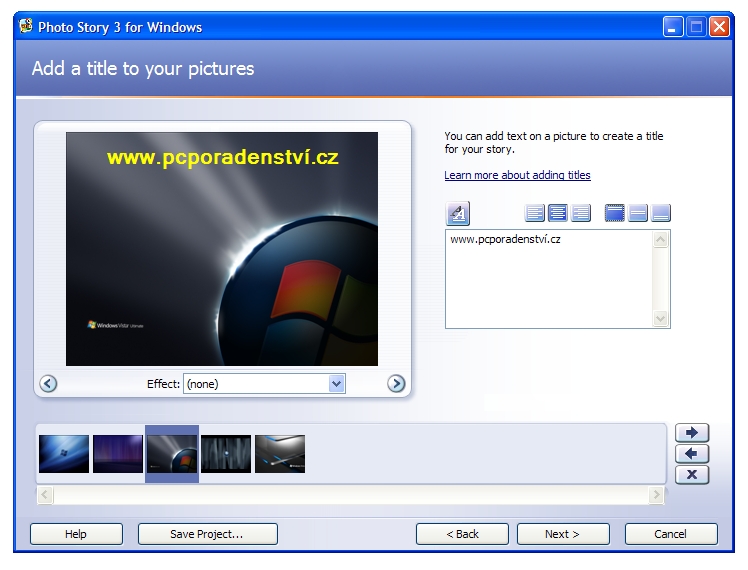This screenshot has width=748, height=570.
Task: Click filmstrip scroll right arrow
Action: click(656, 495)
